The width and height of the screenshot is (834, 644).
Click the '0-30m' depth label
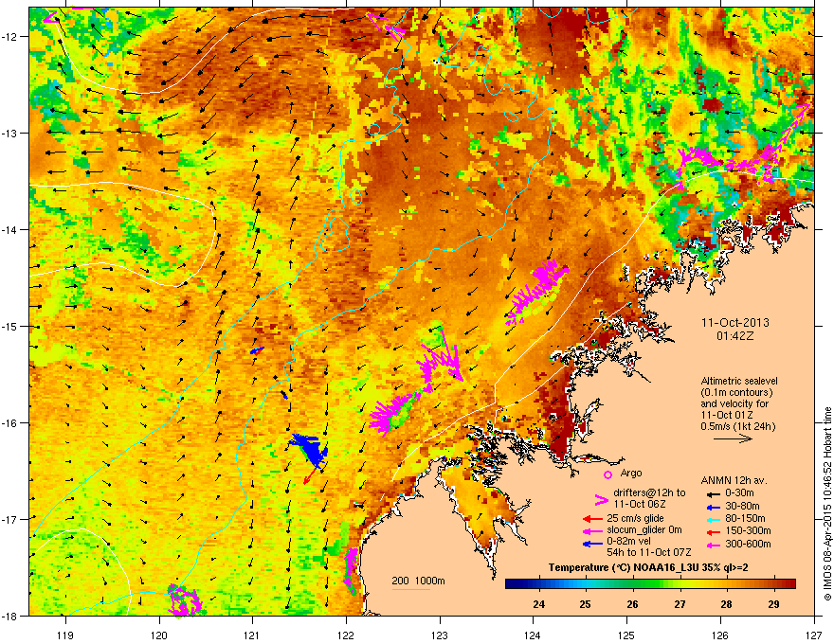pyautogui.click(x=740, y=493)
